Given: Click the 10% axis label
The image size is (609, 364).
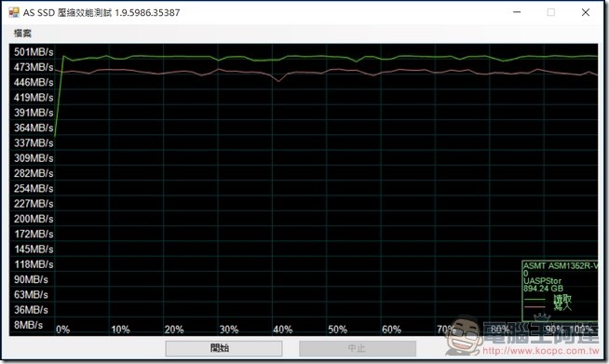Looking at the screenshot, I should (120, 330).
